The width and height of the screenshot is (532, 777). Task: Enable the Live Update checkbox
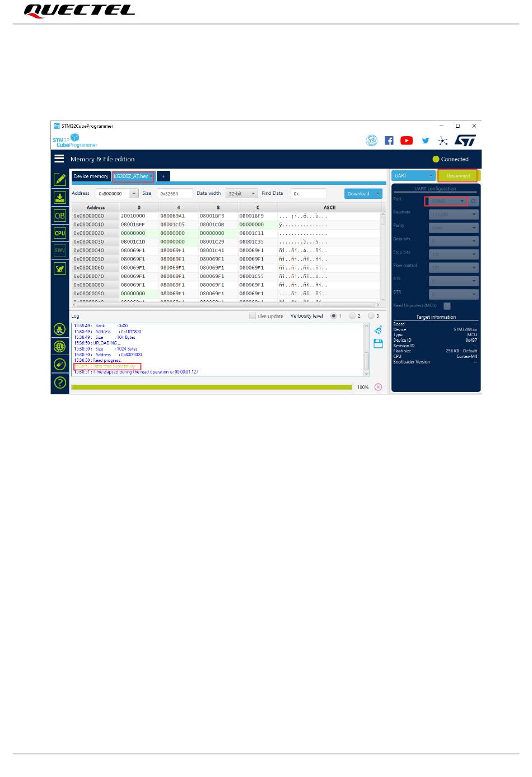coord(252,316)
